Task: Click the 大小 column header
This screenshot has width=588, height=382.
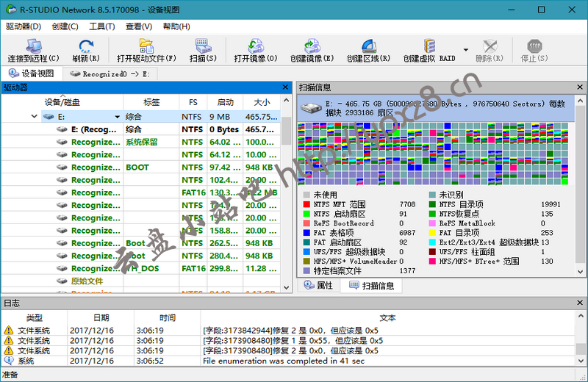Action: (x=262, y=102)
